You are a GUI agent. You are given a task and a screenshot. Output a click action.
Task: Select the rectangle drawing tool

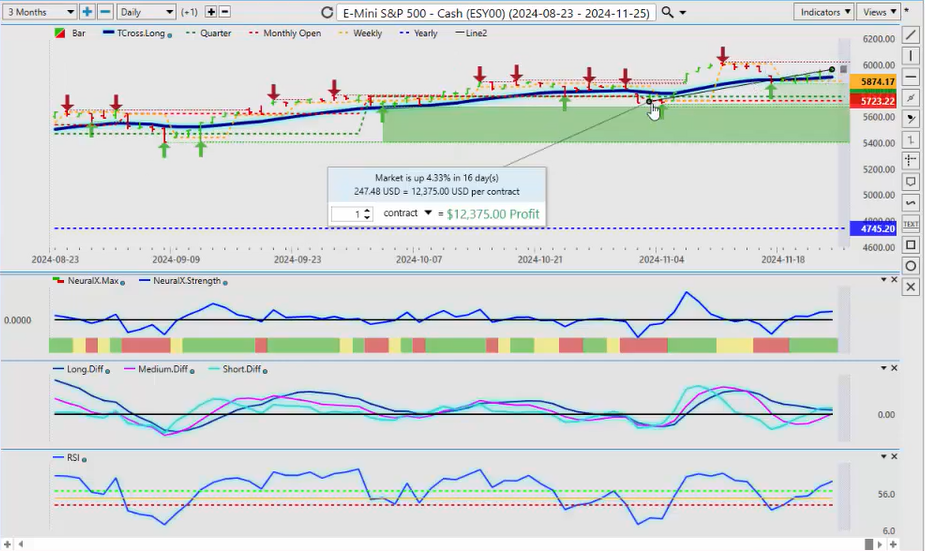[911, 245]
